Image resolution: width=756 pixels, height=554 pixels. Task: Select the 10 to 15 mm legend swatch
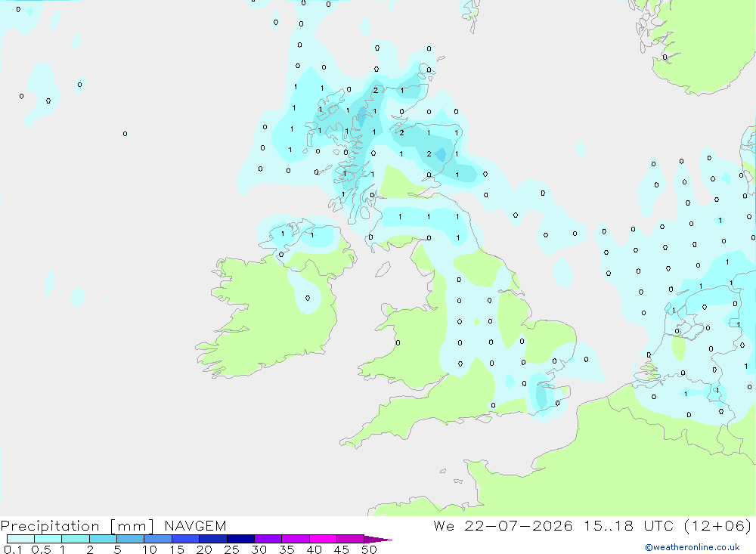pos(158,539)
